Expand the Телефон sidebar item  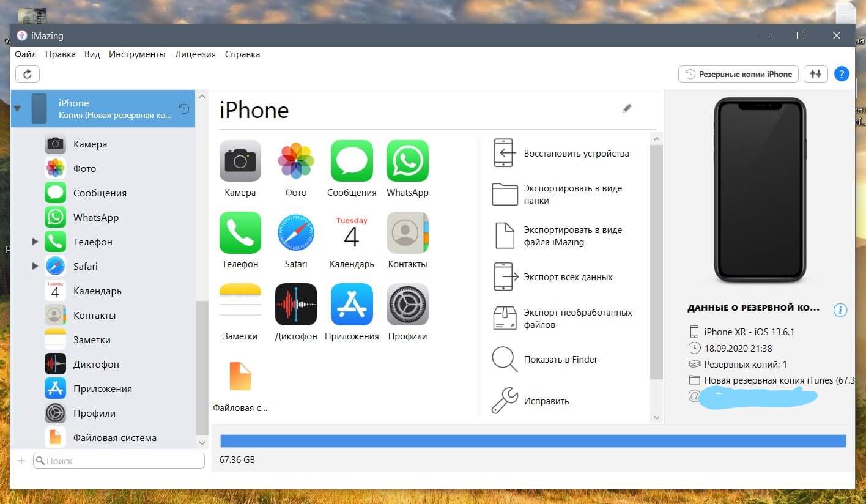tap(35, 242)
